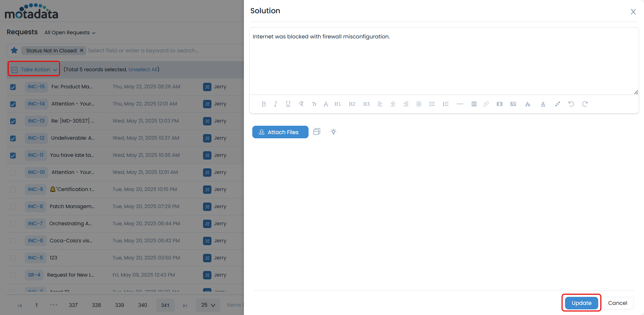Click the AI suggestion lightbulb icon

click(x=333, y=132)
